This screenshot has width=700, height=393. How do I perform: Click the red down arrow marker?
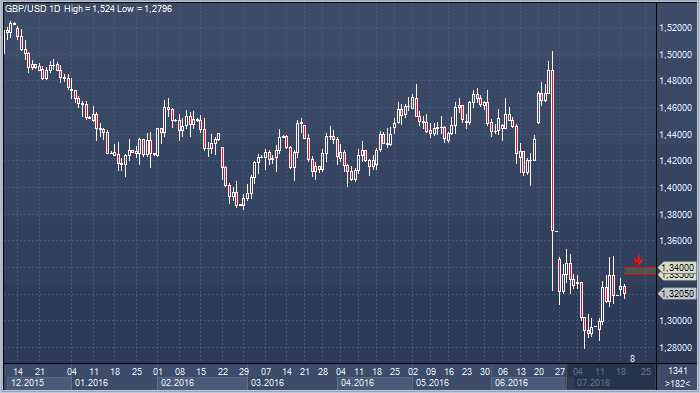pyautogui.click(x=638, y=260)
